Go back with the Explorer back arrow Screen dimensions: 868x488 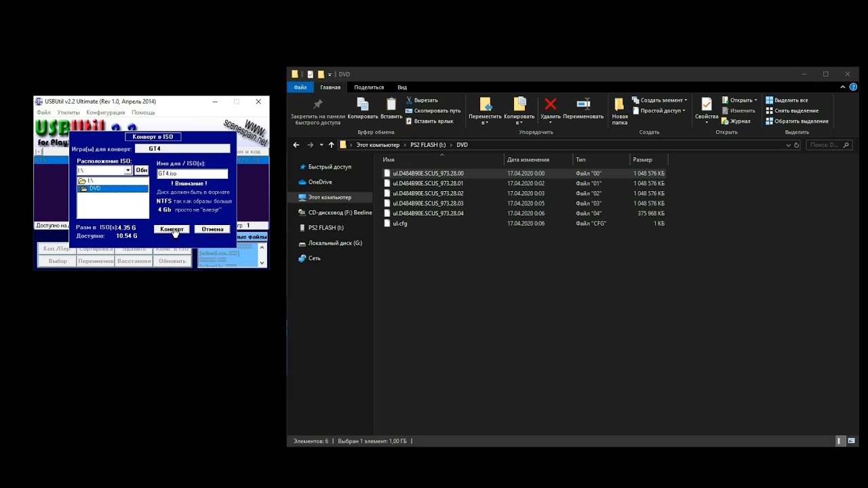click(296, 145)
